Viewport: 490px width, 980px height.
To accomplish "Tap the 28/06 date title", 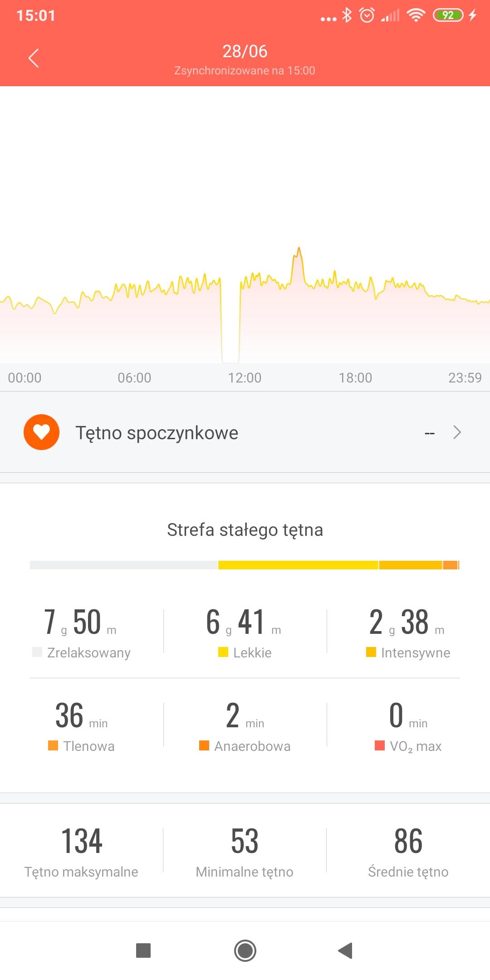I will click(245, 51).
